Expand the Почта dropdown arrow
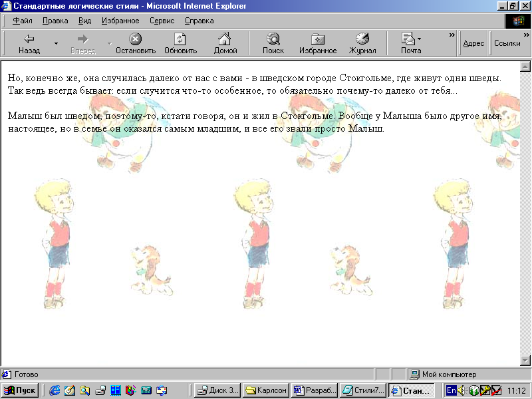The image size is (532, 399). click(420, 39)
